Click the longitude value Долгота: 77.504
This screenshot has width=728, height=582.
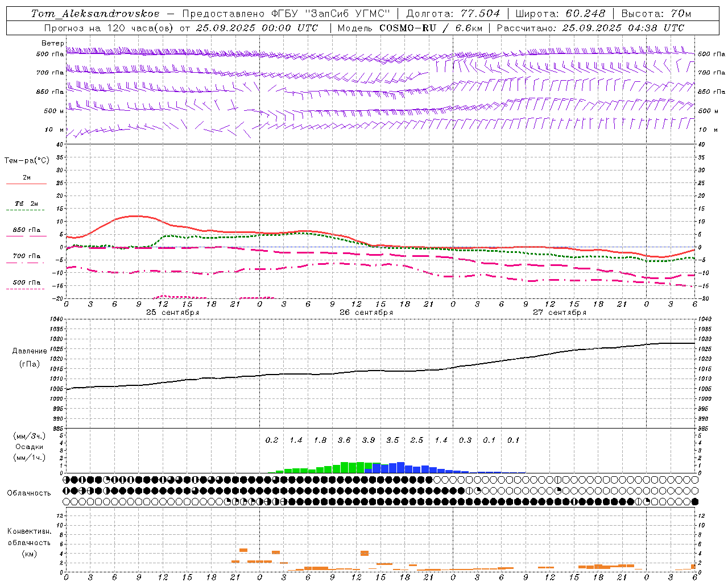(x=453, y=14)
